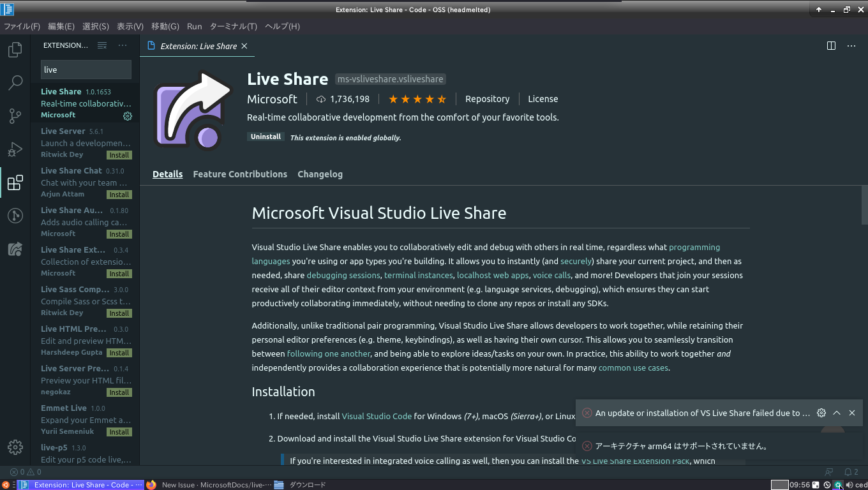The height and width of the screenshot is (490, 868).
Task: Switch to the Changelog tab
Action: (320, 174)
